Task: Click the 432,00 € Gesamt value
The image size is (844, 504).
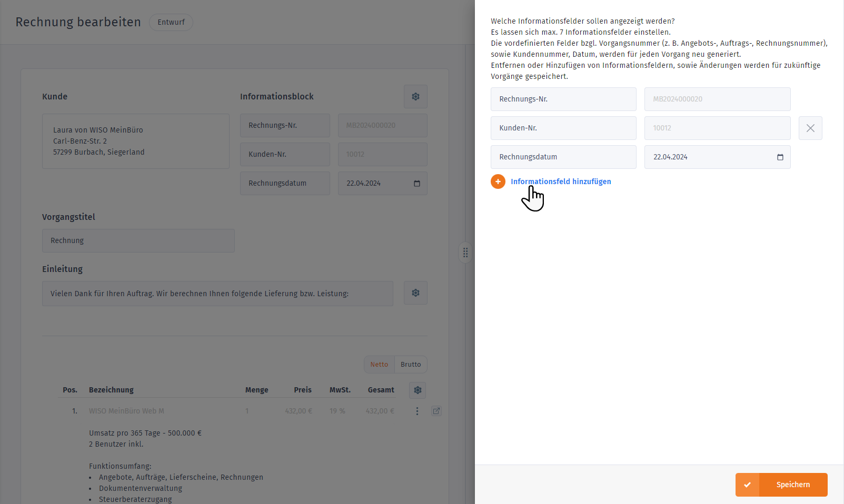Action: pyautogui.click(x=380, y=411)
